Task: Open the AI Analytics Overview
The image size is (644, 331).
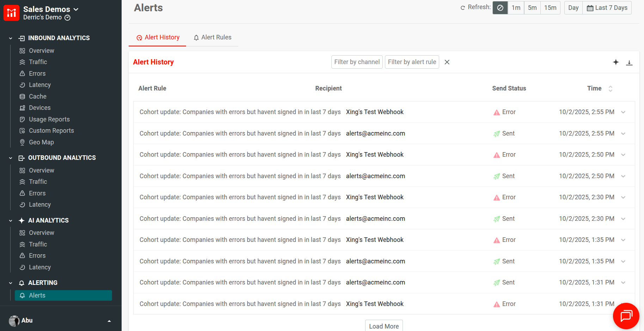Action: click(x=41, y=232)
